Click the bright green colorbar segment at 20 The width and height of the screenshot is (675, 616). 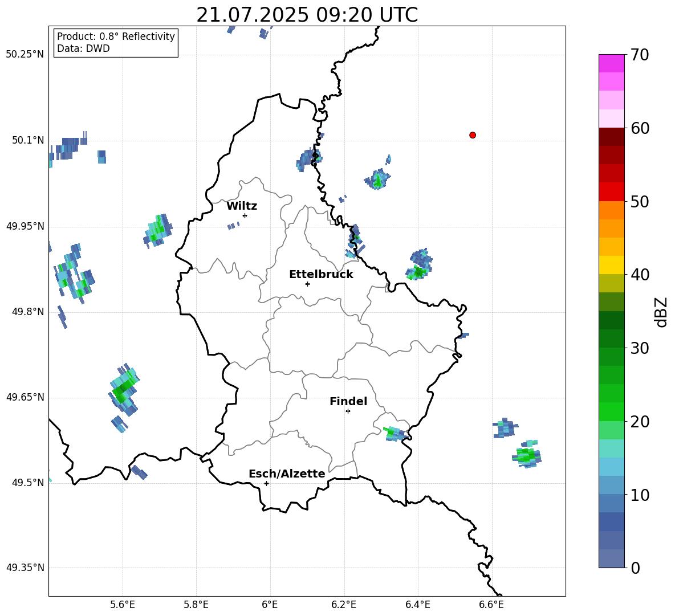click(x=611, y=411)
